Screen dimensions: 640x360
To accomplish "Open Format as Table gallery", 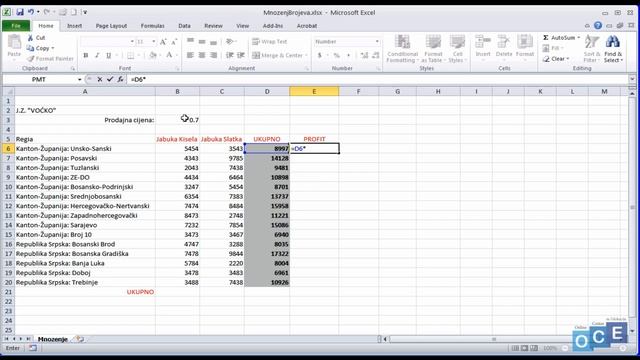I will (433, 49).
